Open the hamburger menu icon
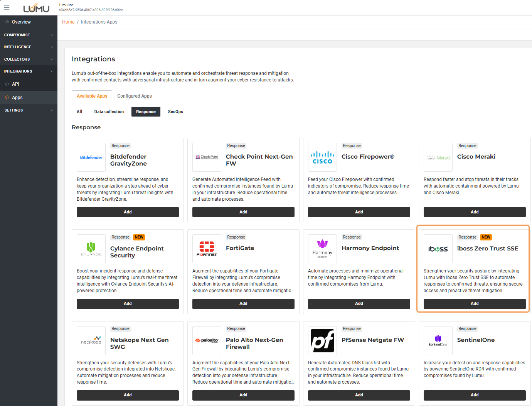Viewport: 532px width, 406px height. point(7,7)
